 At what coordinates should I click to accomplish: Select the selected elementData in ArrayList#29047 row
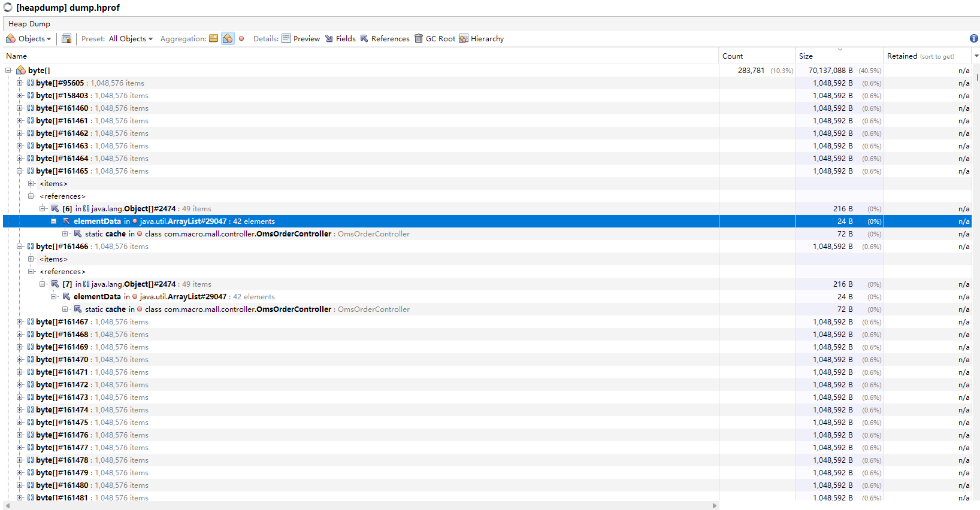[x=487, y=221]
